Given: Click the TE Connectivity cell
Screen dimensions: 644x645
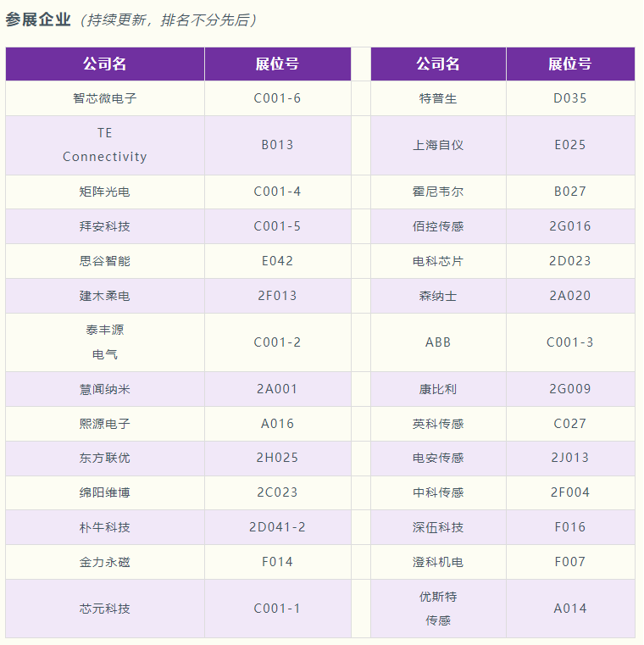Looking at the screenshot, I should click(x=105, y=145).
